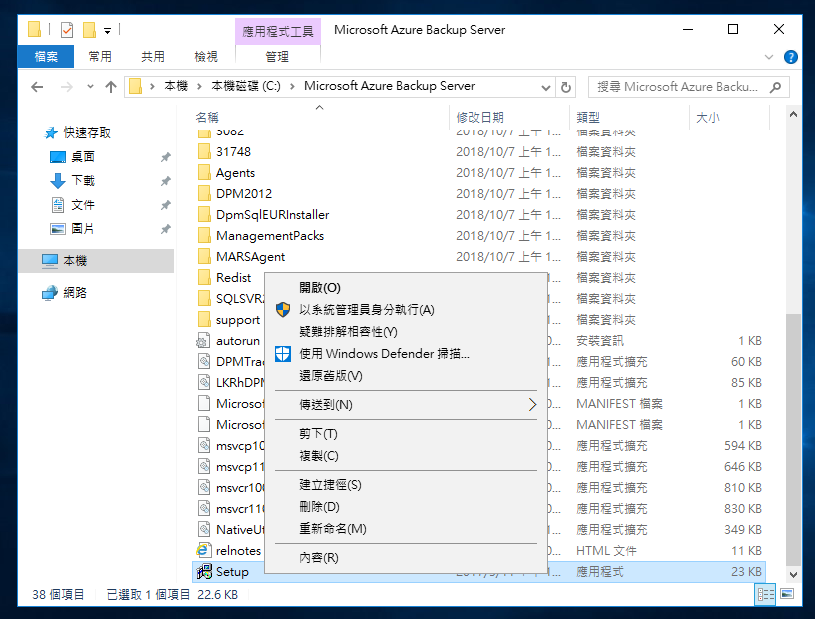
Task: Open 桌面 in the navigation pane
Action: pyautogui.click(x=83, y=156)
